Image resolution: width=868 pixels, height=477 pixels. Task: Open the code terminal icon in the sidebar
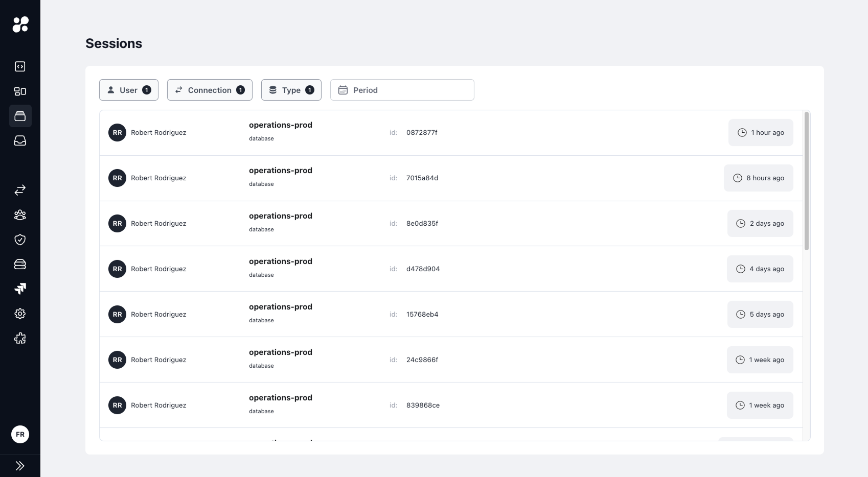pos(20,66)
